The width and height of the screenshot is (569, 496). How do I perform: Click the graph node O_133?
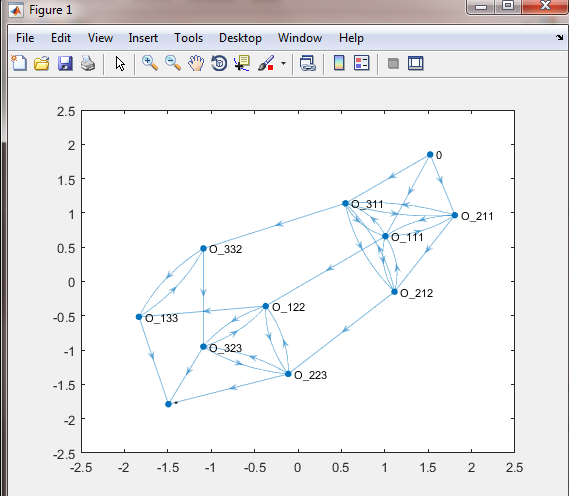[139, 317]
